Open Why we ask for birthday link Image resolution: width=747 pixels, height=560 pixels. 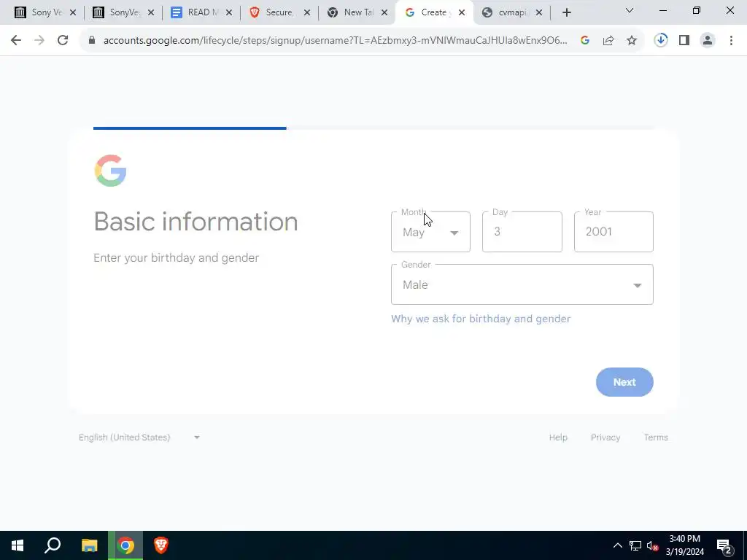pyautogui.click(x=481, y=319)
